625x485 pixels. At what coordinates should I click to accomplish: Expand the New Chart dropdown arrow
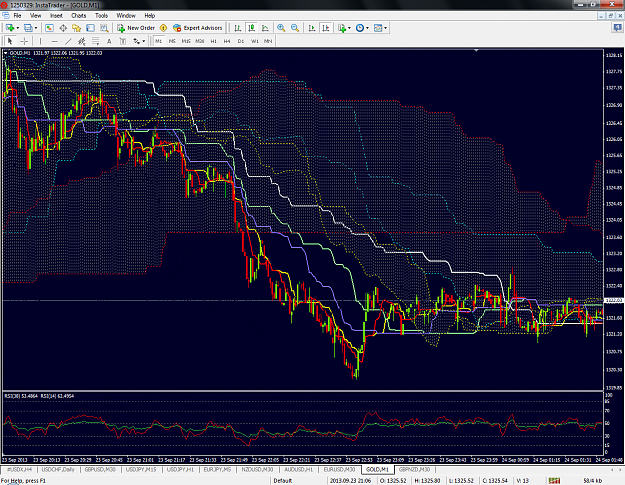point(18,28)
